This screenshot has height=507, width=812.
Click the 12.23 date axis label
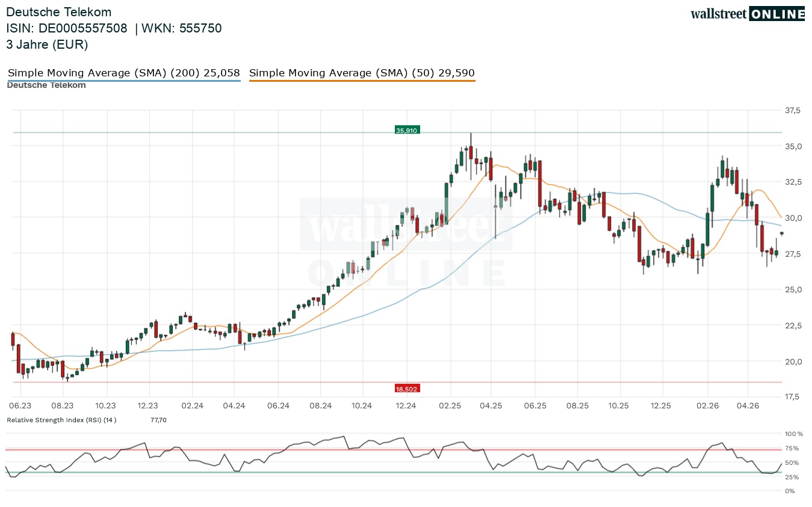[x=148, y=406]
